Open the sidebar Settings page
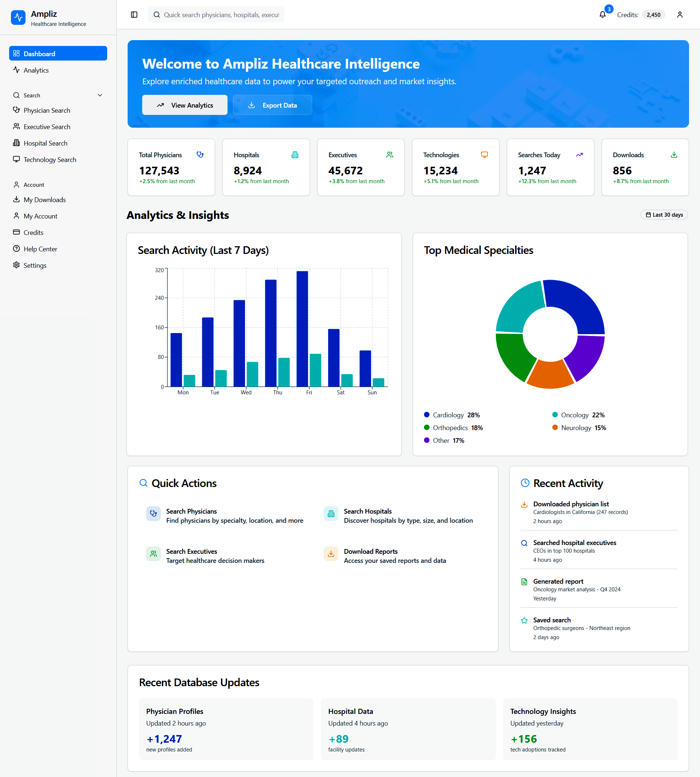The height and width of the screenshot is (777, 700). pos(35,266)
